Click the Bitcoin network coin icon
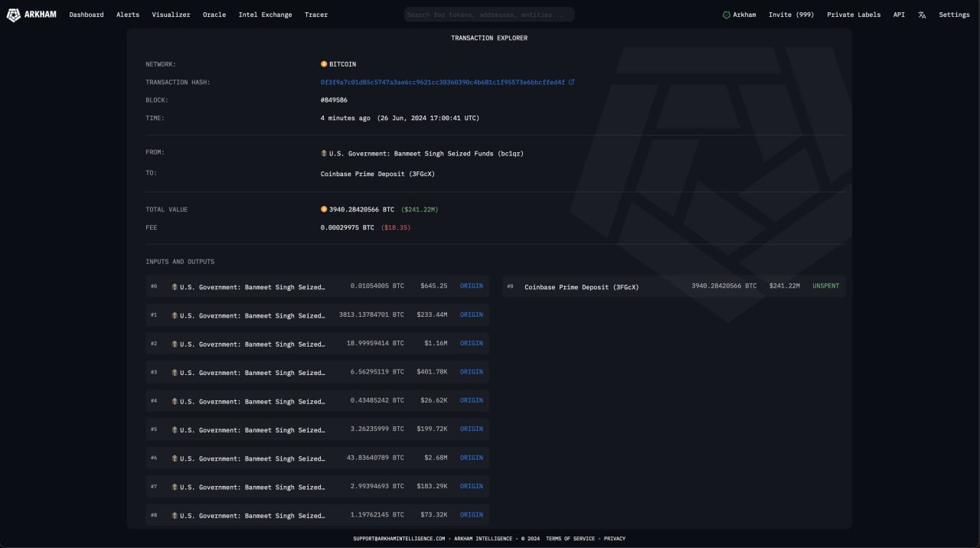Image resolution: width=980 pixels, height=548 pixels. coord(324,64)
